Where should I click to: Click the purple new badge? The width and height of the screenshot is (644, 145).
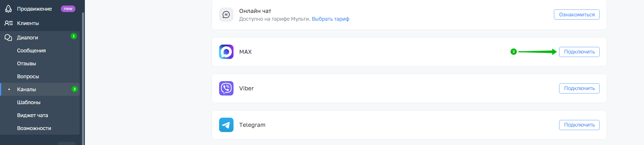coord(68,9)
